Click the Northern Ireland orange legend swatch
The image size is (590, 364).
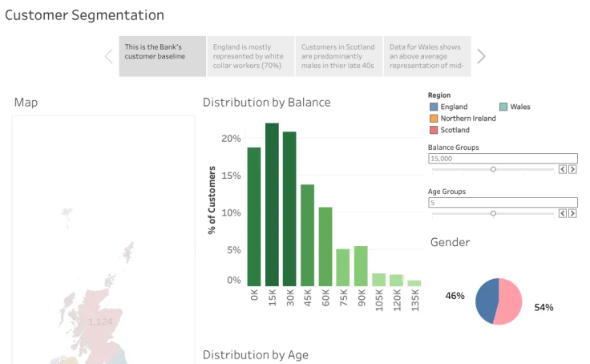[434, 119]
